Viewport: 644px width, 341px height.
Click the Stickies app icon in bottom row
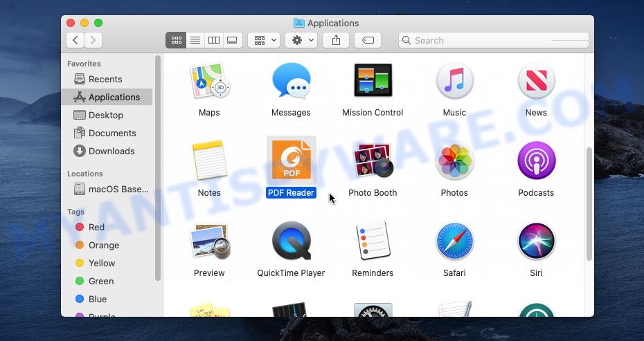coord(209,310)
